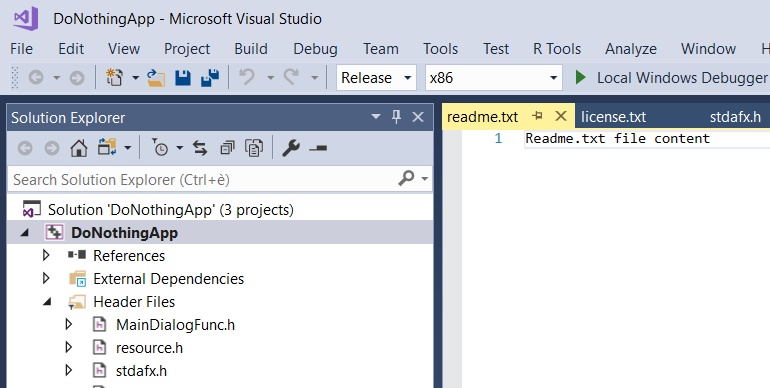The height and width of the screenshot is (388, 770).
Task: Click the Visual Studio logo in title bar
Action: (26, 19)
